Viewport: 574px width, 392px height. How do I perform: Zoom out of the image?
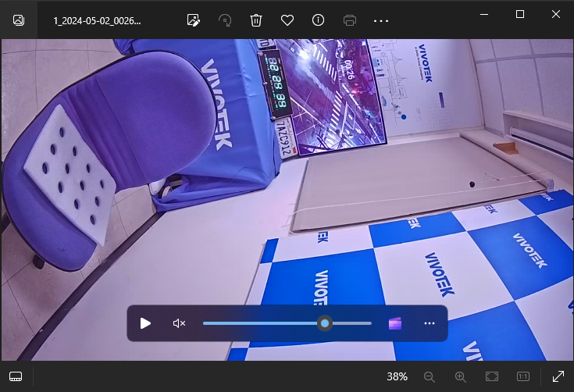pos(429,376)
